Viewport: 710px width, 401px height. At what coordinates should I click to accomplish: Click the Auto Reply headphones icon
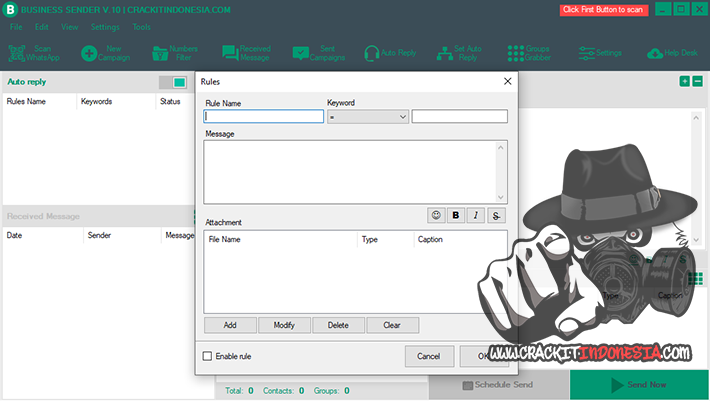pyautogui.click(x=372, y=53)
